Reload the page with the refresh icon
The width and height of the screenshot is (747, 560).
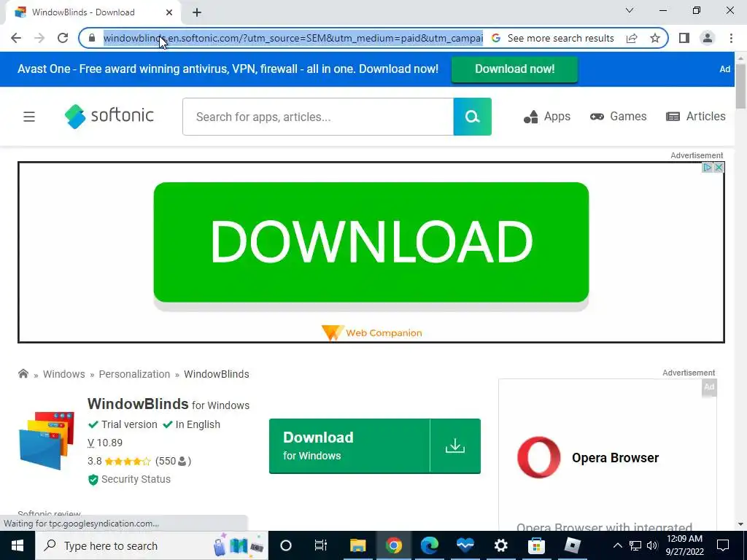pyautogui.click(x=63, y=38)
